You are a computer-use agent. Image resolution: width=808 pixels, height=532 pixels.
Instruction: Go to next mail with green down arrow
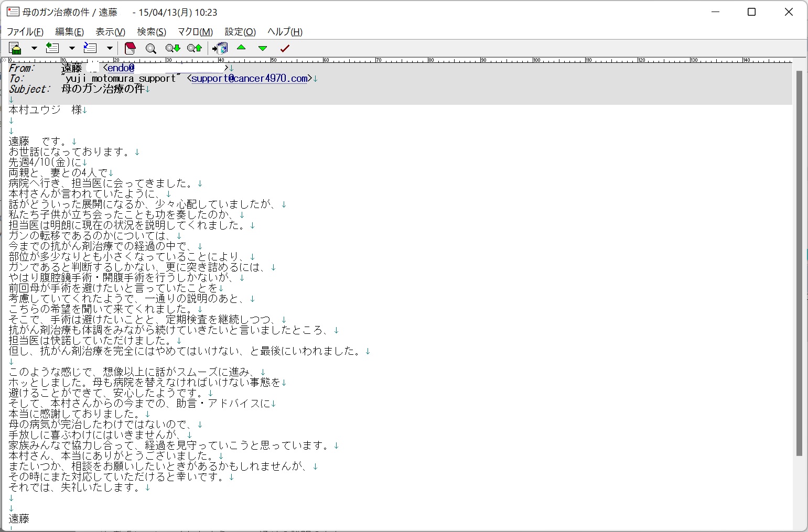263,48
